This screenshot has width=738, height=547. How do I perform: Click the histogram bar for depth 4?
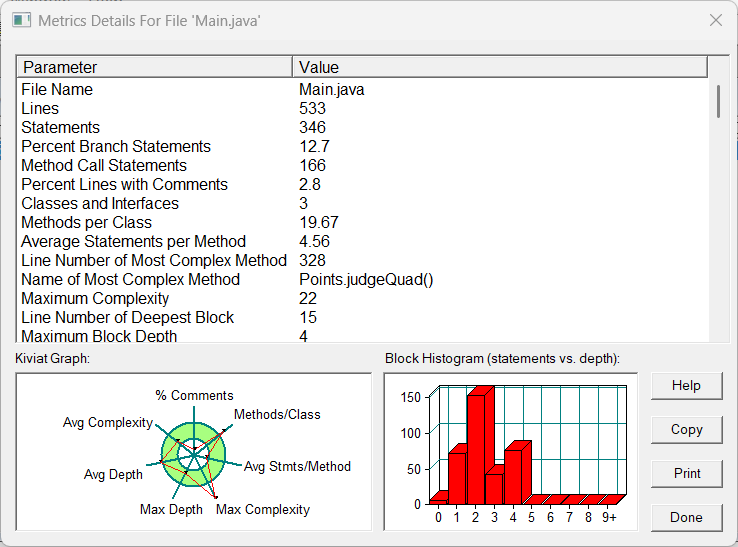pos(516,475)
